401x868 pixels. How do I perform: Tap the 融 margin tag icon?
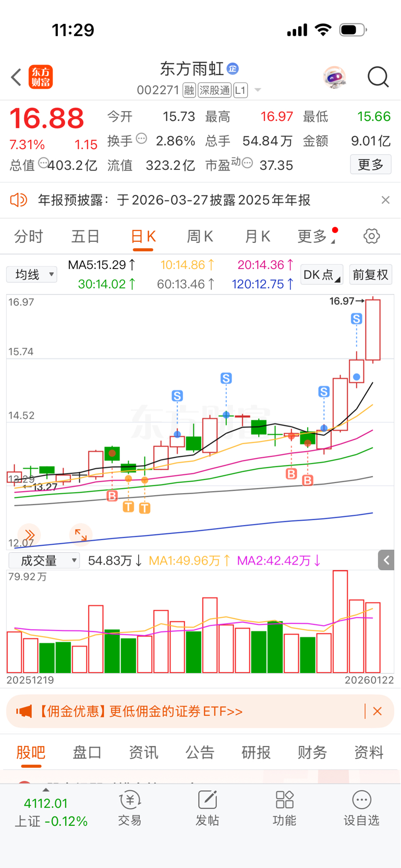[189, 90]
